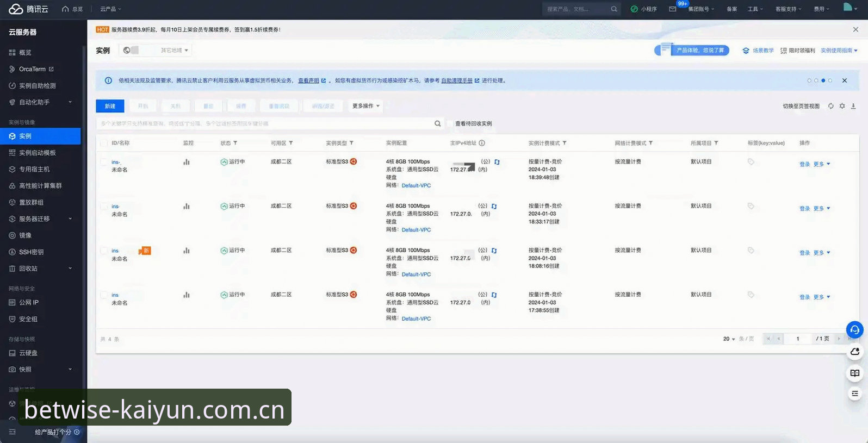Select the first carousel dot of the notice banner
This screenshot has height=443, width=868.
click(809, 81)
